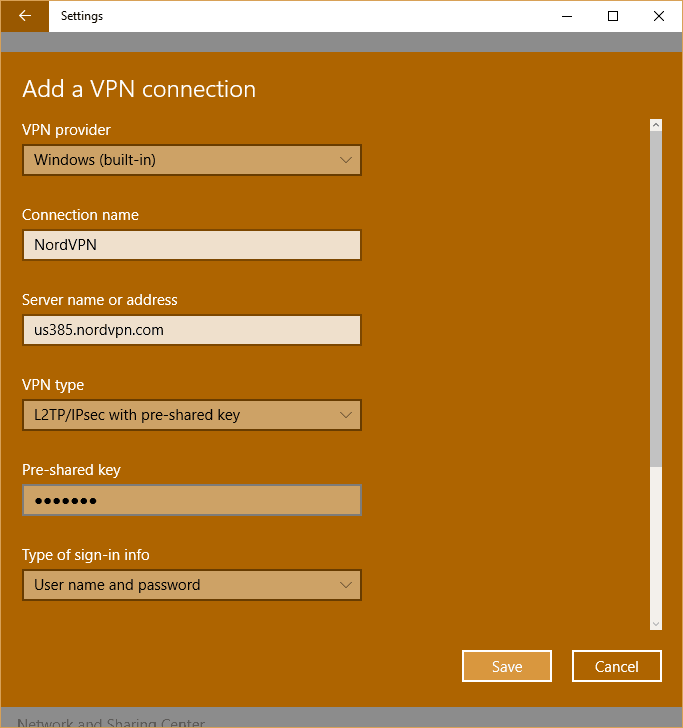Save the VPN connection
683x728 pixels.
click(507, 666)
